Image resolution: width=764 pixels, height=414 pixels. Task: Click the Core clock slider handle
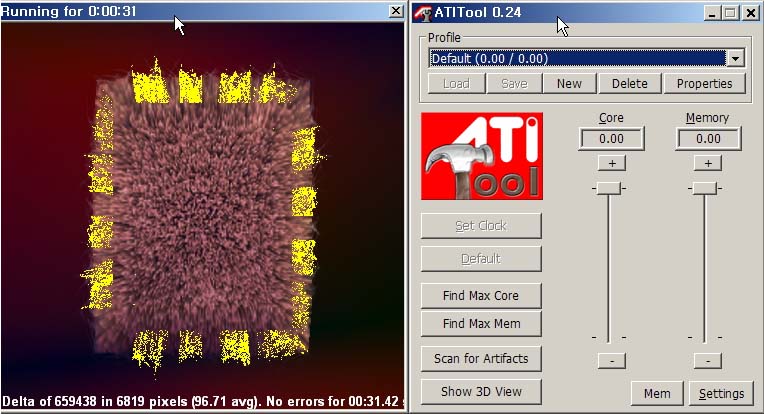tap(609, 188)
